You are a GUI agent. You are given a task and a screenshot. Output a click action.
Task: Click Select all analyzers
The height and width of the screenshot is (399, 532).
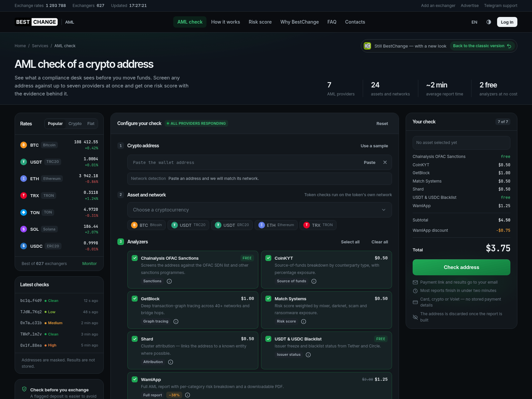click(x=350, y=242)
